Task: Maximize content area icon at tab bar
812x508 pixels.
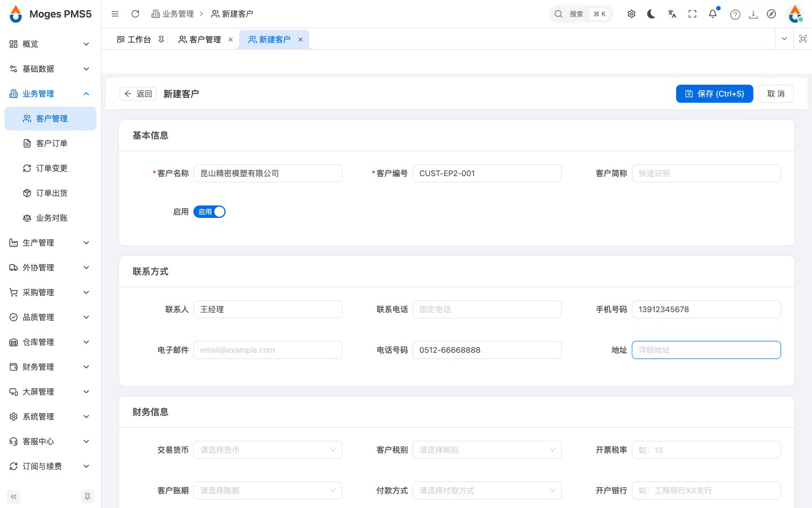Action: pos(803,39)
